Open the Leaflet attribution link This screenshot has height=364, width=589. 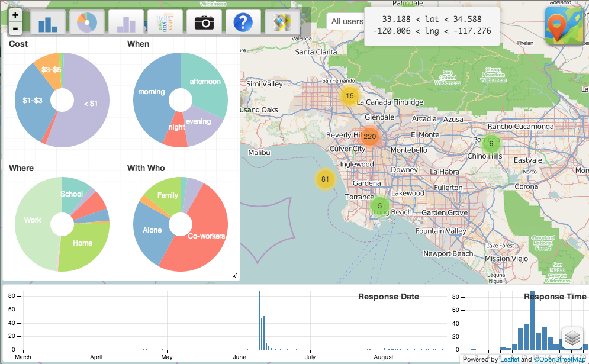(510, 359)
